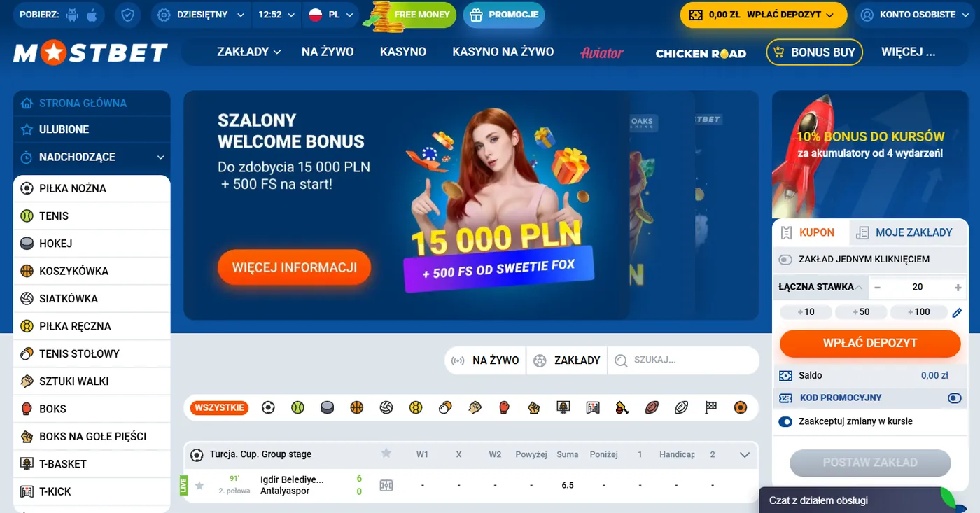Screen dimensions: 980x513
Task: Click the orange Wpłać depozyt button
Action: (x=870, y=343)
